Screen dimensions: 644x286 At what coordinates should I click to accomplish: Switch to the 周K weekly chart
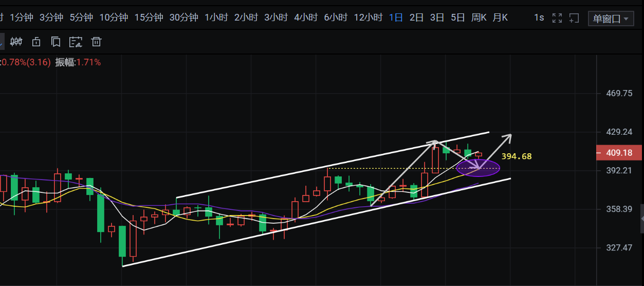click(x=479, y=17)
